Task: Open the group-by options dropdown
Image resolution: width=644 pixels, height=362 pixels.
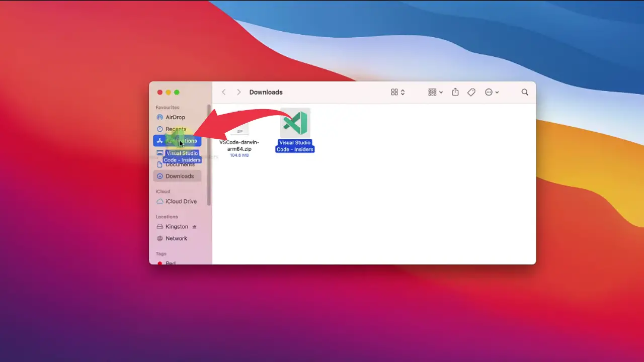Action: [x=435, y=92]
